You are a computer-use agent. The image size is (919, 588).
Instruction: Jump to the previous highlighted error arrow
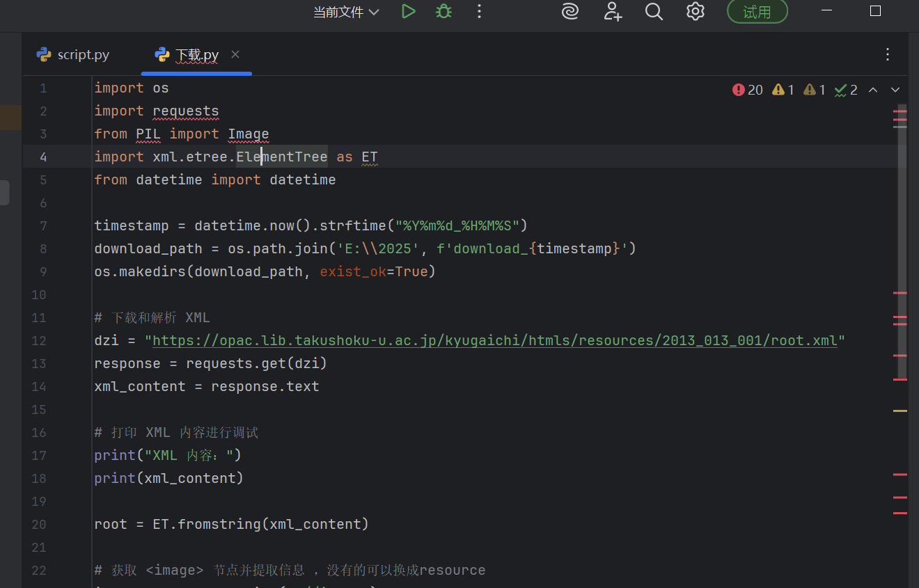[873, 90]
